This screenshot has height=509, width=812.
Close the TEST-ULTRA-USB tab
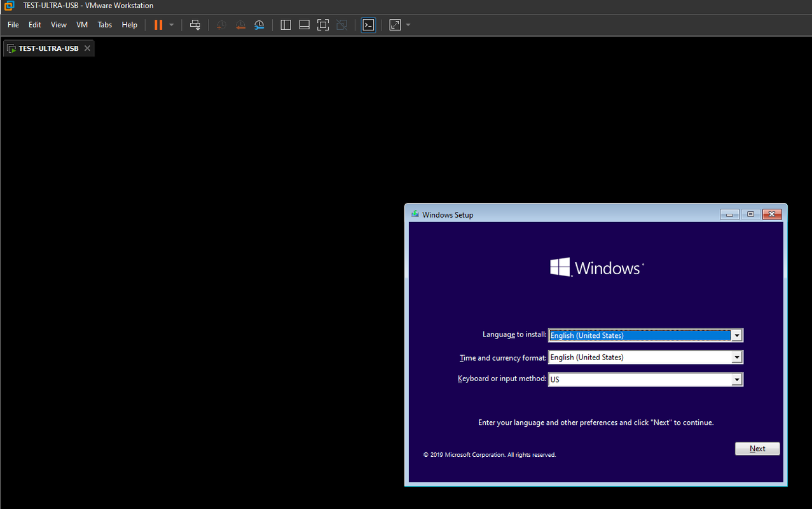tap(88, 48)
